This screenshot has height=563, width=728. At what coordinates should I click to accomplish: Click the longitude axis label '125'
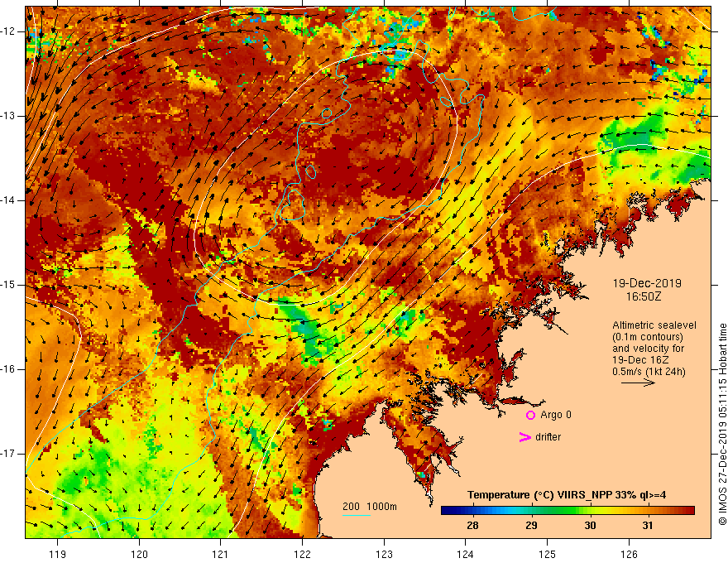(547, 554)
